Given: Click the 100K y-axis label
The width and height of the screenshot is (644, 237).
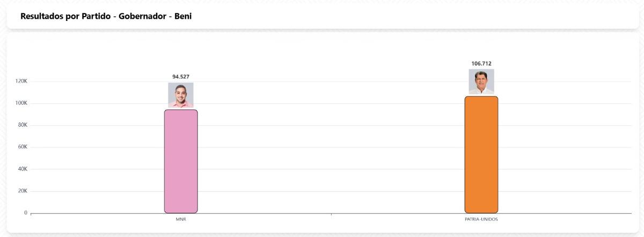Looking at the screenshot, I should [21, 103].
